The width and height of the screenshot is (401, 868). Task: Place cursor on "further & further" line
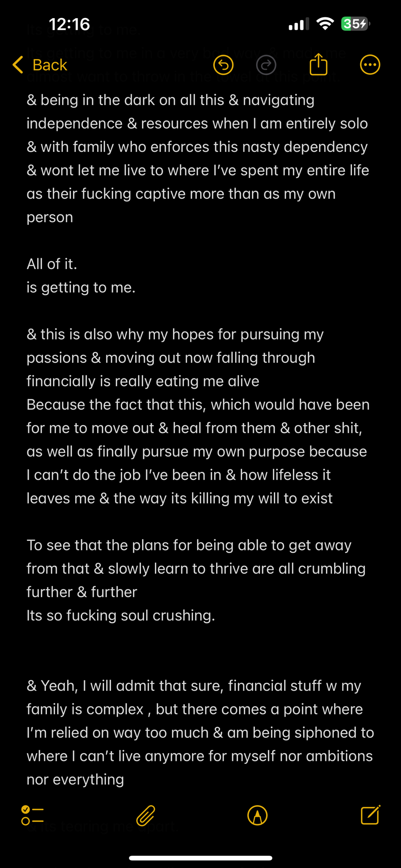pyautogui.click(x=82, y=592)
